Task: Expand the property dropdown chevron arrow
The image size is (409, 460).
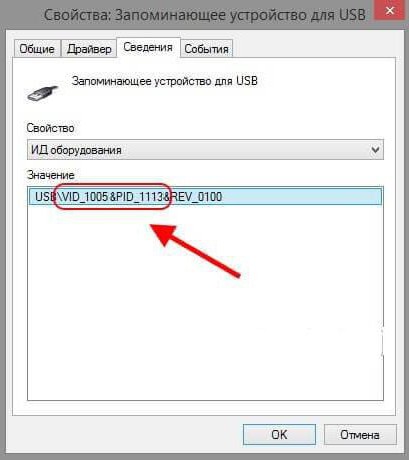Action: (375, 150)
